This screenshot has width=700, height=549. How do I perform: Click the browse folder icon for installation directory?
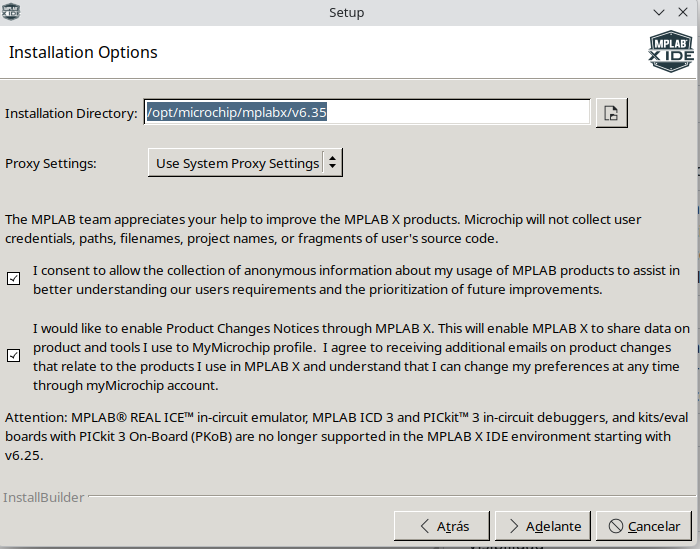pyautogui.click(x=612, y=113)
